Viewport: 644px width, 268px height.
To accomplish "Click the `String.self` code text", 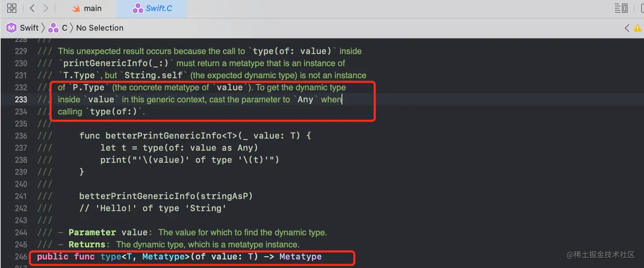I will point(154,75).
